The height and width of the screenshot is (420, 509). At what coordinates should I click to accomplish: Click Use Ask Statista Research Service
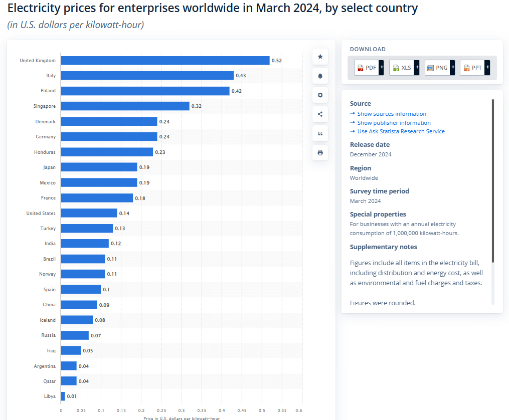(x=401, y=131)
